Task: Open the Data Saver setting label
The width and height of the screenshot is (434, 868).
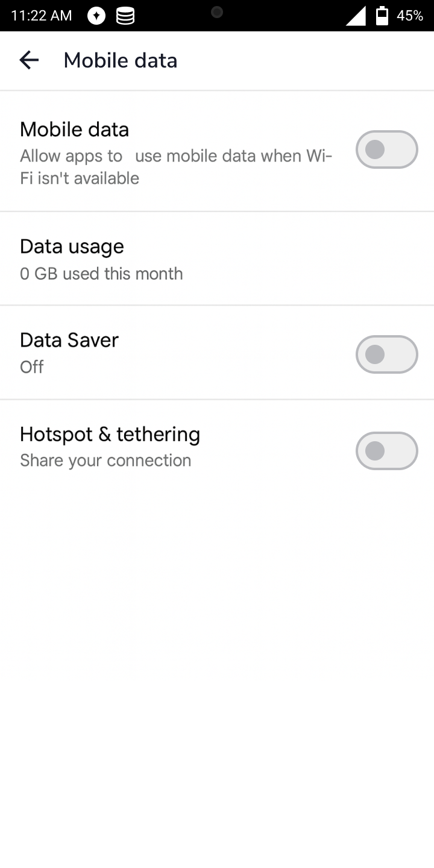Action: pos(69,340)
